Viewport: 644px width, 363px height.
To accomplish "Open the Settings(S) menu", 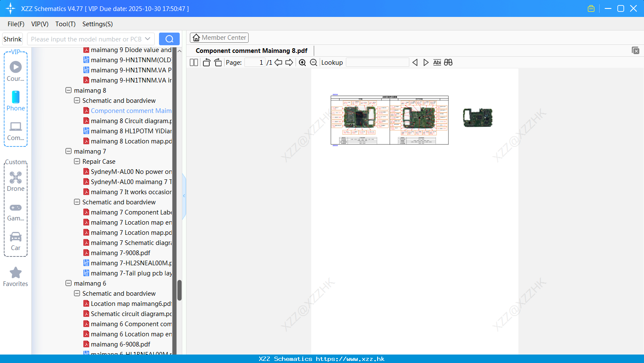I will coord(98,24).
